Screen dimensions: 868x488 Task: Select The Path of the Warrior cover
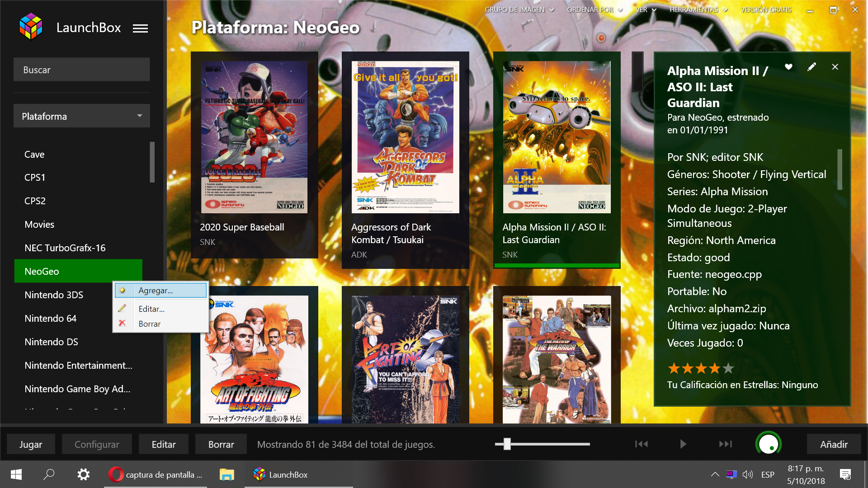pyautogui.click(x=557, y=360)
